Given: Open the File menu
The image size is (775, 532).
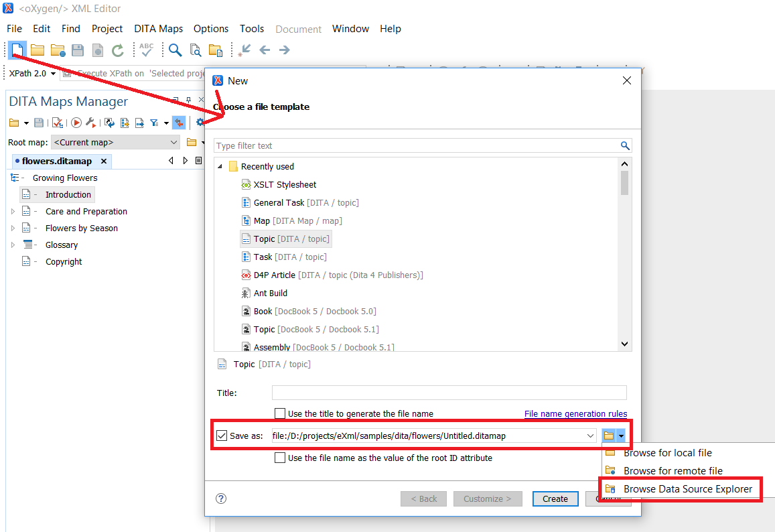Looking at the screenshot, I should 14,29.
